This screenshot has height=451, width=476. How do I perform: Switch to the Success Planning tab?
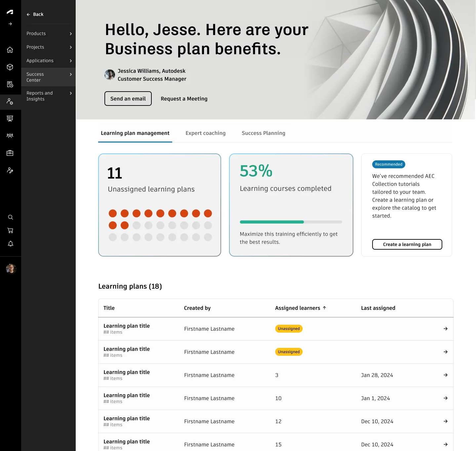pos(263,133)
